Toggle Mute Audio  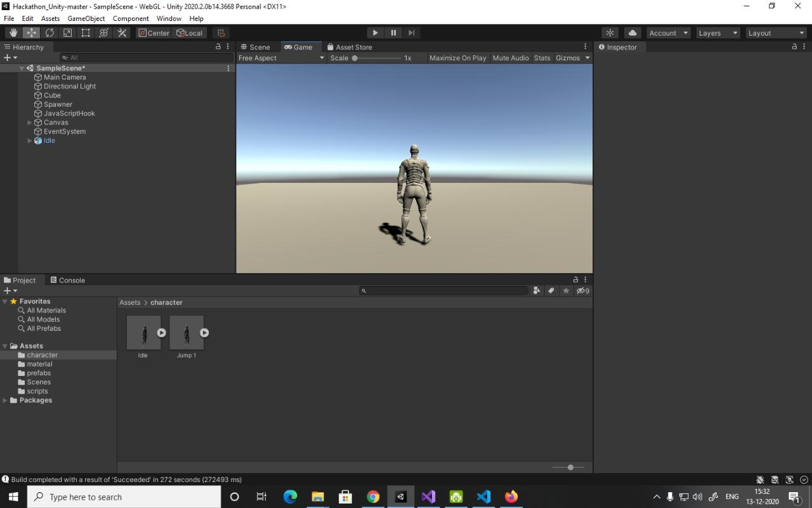[x=510, y=58]
